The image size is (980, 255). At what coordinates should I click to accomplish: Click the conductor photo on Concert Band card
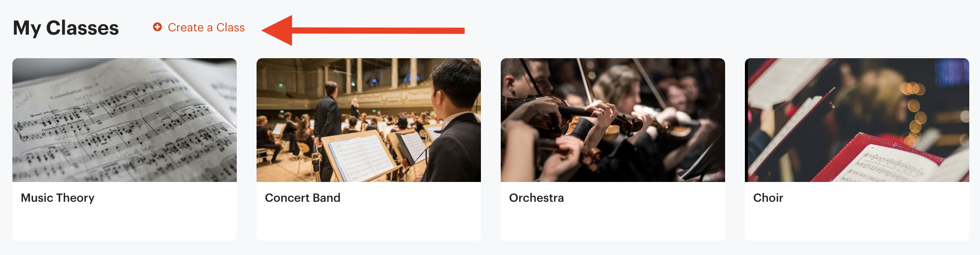pyautogui.click(x=369, y=120)
